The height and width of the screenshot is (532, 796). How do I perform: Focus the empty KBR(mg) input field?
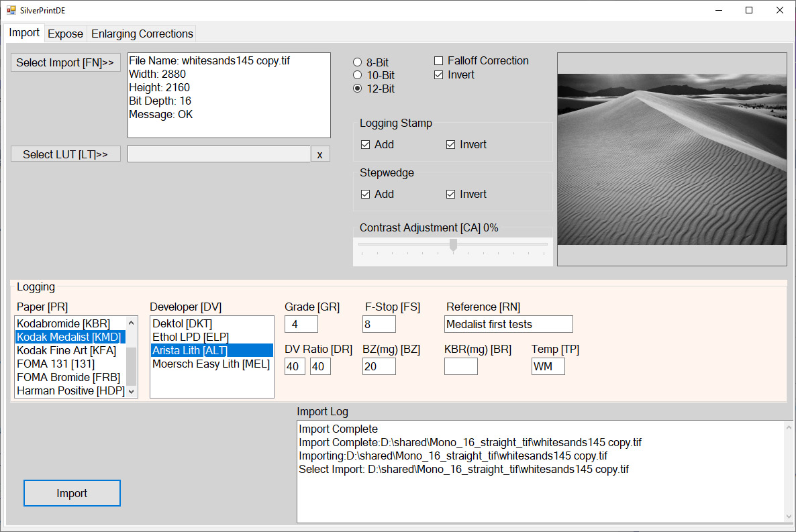coord(460,366)
